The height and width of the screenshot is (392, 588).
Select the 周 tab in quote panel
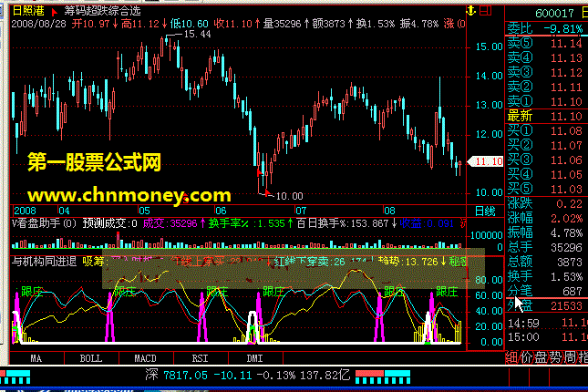tap(569, 357)
